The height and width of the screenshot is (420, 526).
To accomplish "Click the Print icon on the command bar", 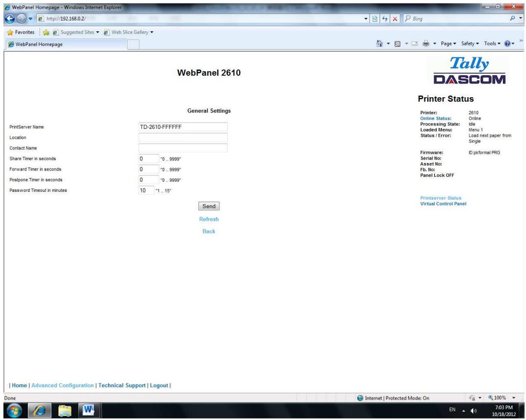I will (426, 43).
